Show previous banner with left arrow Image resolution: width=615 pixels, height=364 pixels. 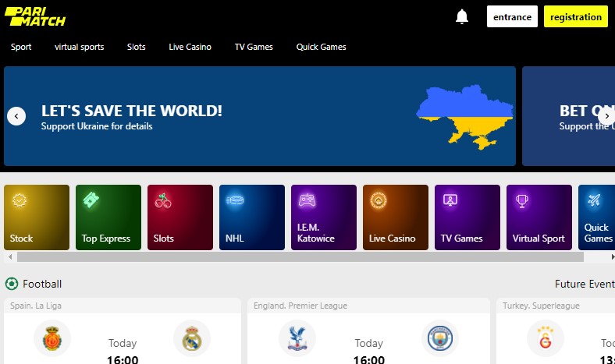point(16,116)
